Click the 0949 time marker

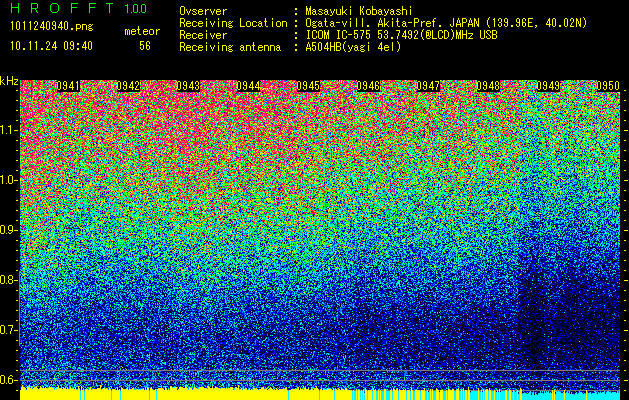point(548,86)
